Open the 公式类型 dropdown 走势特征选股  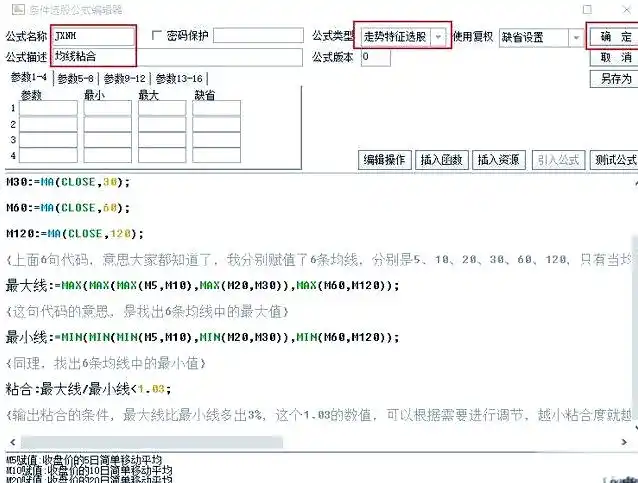403,37
